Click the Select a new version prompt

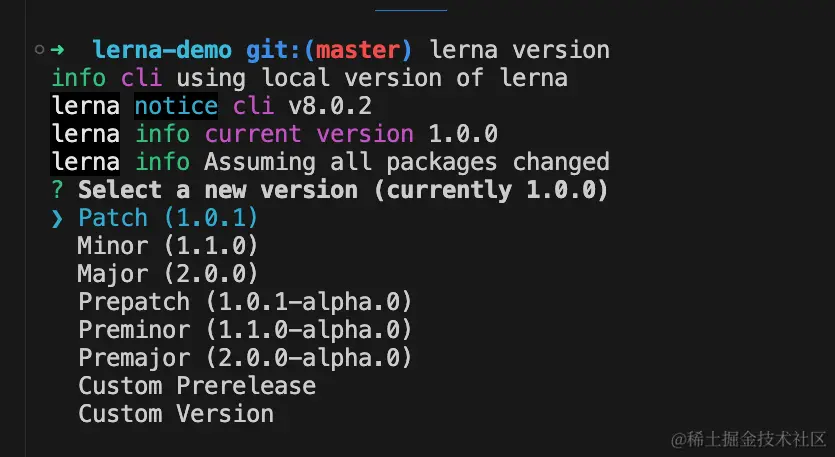pos(343,190)
